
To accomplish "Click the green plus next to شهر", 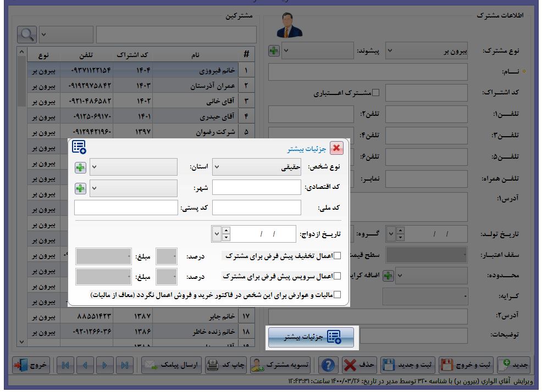I will point(80,188).
